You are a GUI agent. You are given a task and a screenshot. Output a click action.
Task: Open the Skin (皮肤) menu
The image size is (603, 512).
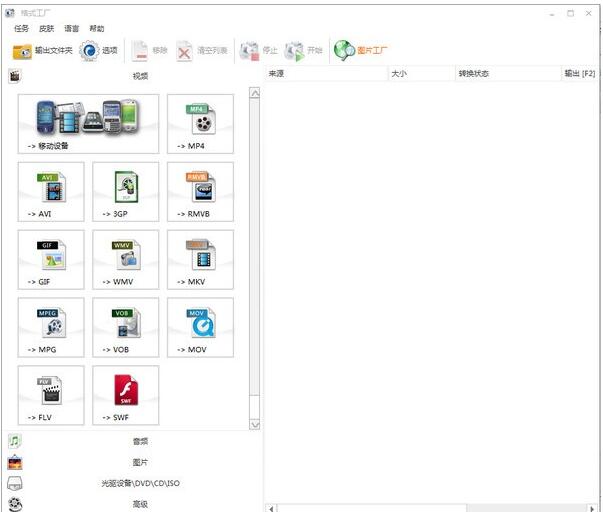click(47, 28)
